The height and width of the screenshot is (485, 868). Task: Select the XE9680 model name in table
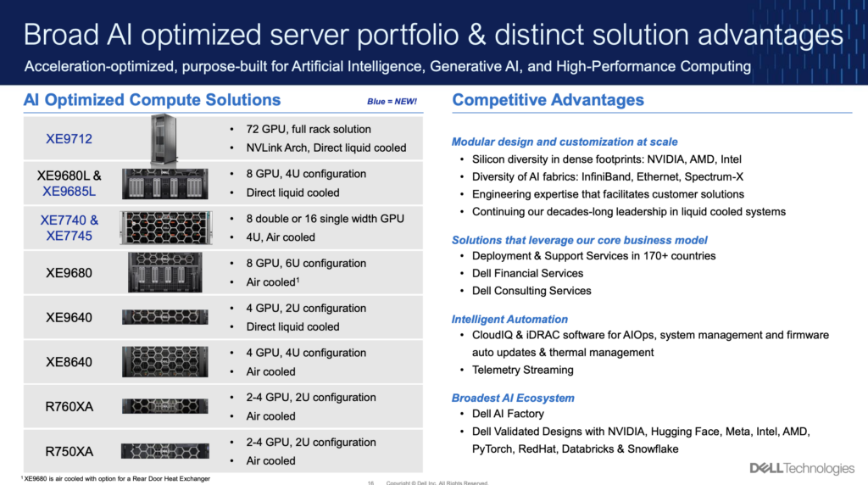(69, 273)
